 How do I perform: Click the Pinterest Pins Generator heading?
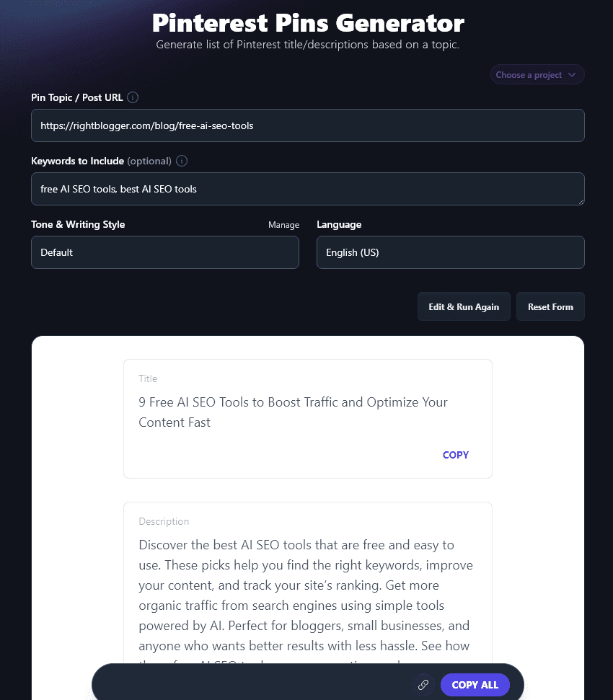tap(308, 23)
